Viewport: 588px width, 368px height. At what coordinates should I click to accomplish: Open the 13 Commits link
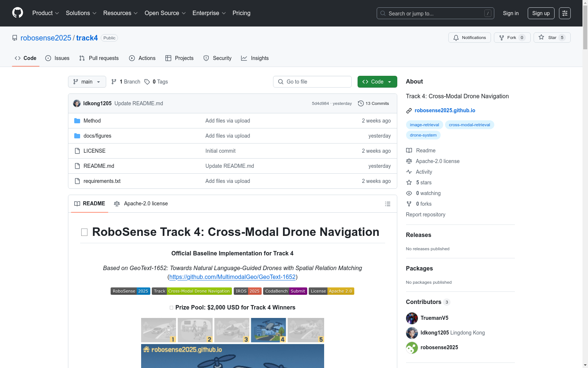tap(373, 103)
